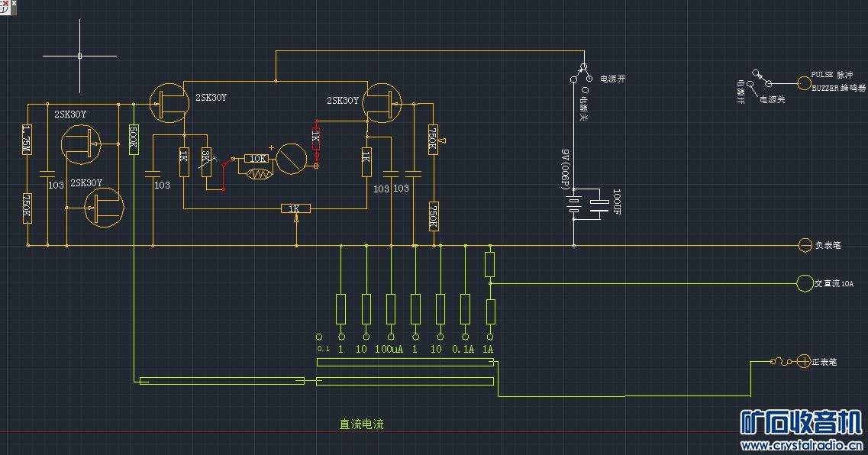
Task: Select the 0.1A range selector contact
Action: point(465,337)
